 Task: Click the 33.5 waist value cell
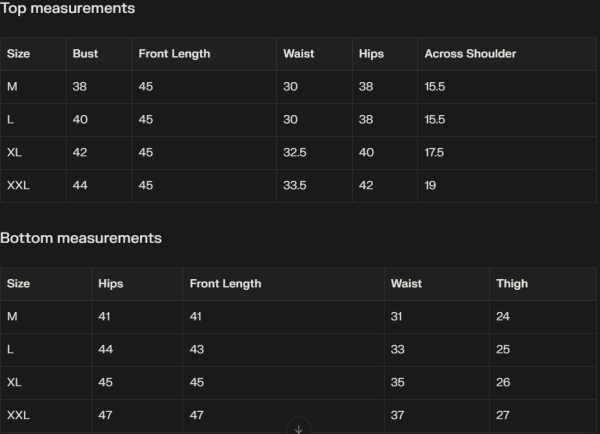294,186
